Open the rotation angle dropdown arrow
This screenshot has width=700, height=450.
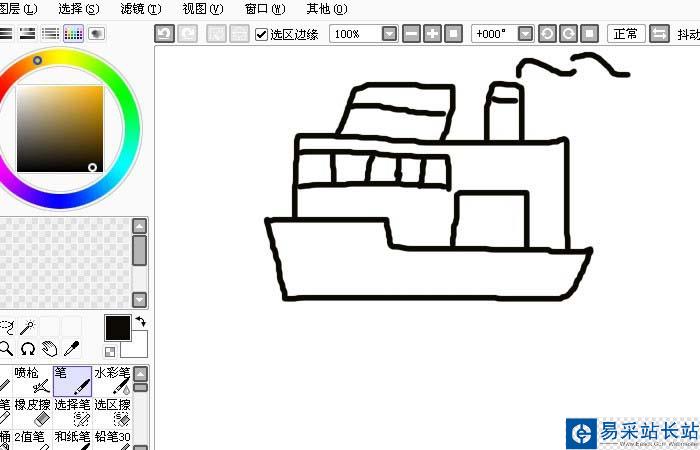[x=526, y=34]
